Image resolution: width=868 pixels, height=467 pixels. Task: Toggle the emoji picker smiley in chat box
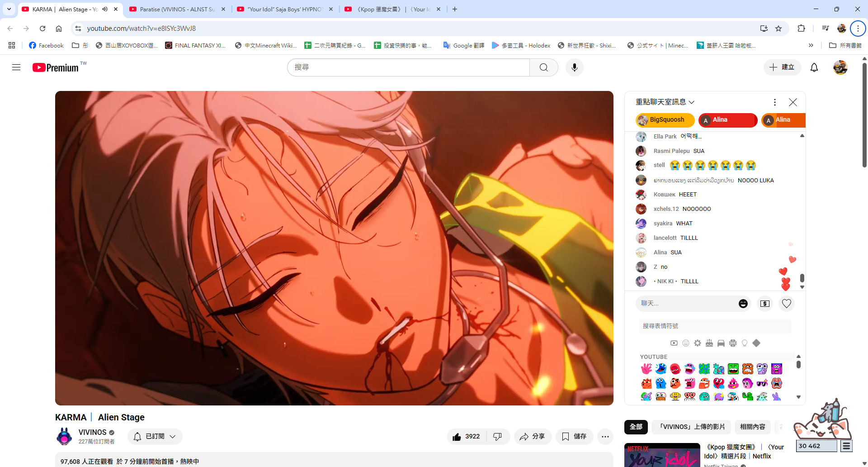click(x=743, y=304)
